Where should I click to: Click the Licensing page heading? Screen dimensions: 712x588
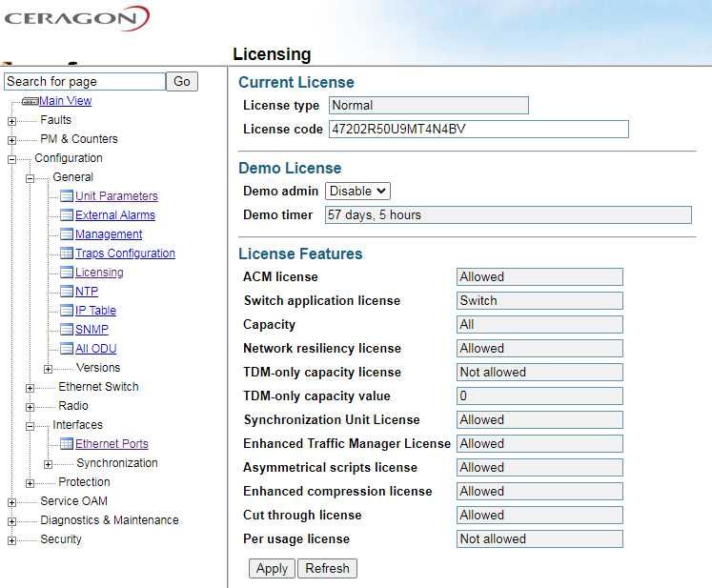tap(272, 54)
